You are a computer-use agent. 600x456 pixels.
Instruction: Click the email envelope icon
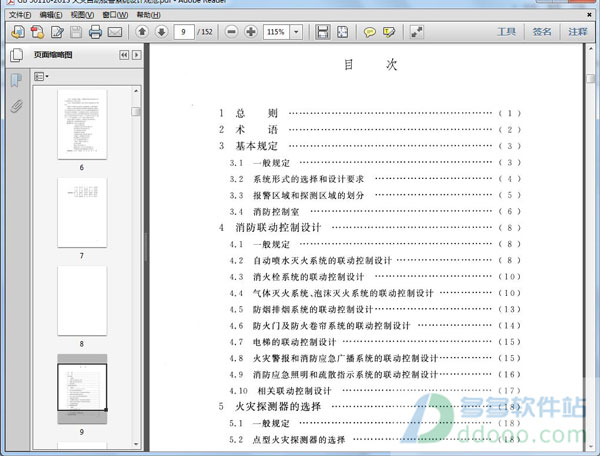click(x=115, y=32)
